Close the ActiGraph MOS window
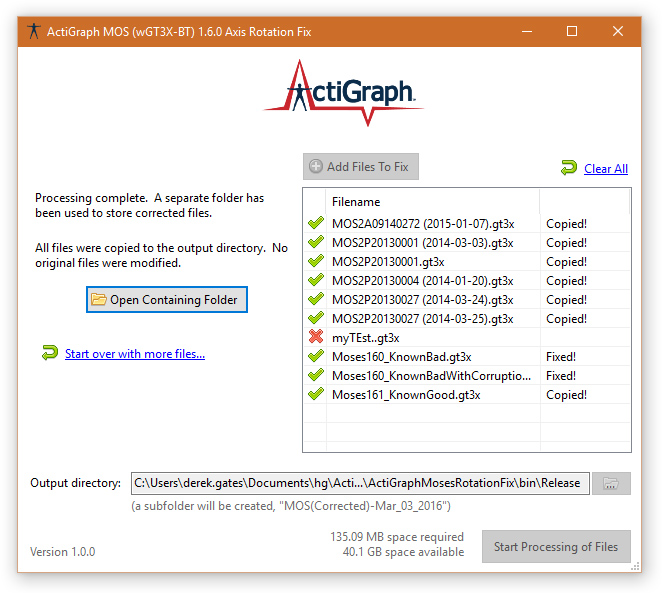The height and width of the screenshot is (593, 662). (x=618, y=31)
